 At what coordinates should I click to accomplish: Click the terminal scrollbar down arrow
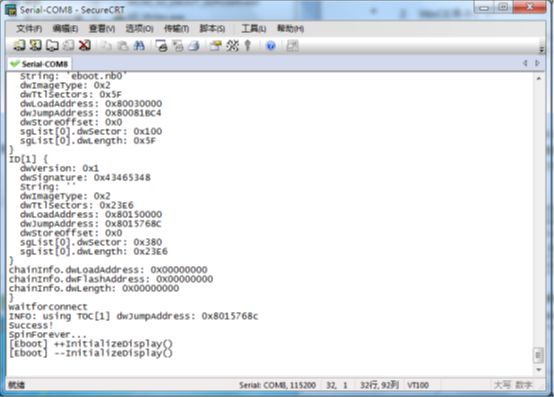pyautogui.click(x=538, y=369)
